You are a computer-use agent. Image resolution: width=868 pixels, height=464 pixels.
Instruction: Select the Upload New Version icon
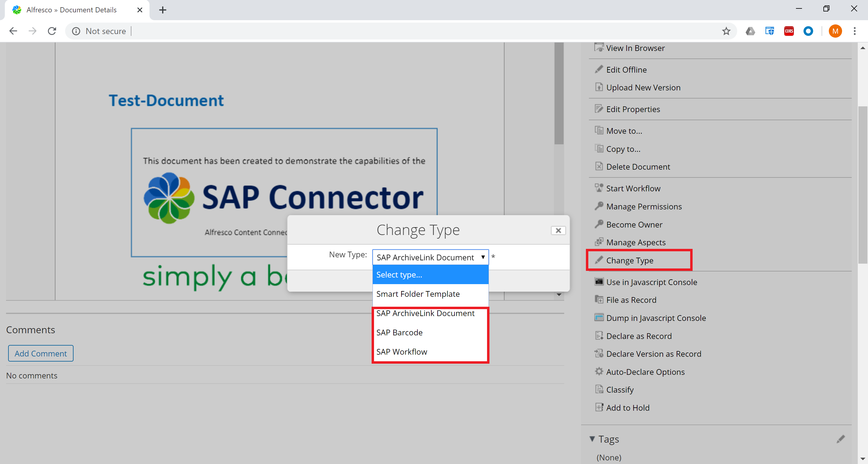(599, 87)
